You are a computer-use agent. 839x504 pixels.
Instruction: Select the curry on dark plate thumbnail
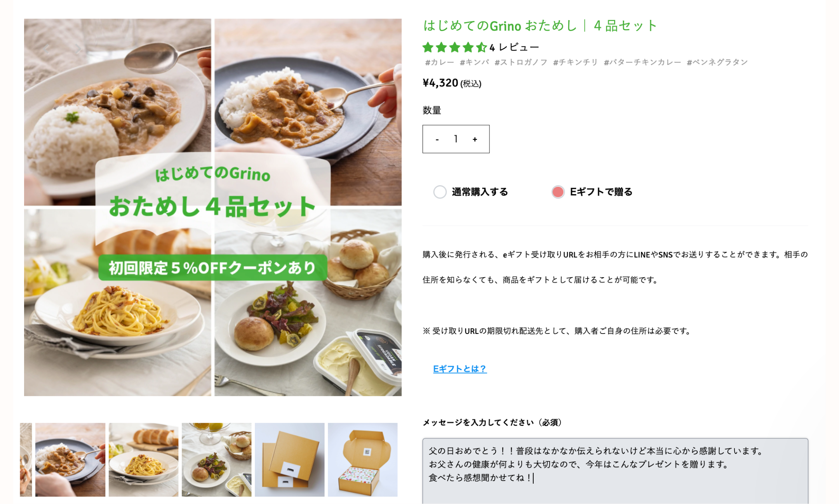(70, 460)
